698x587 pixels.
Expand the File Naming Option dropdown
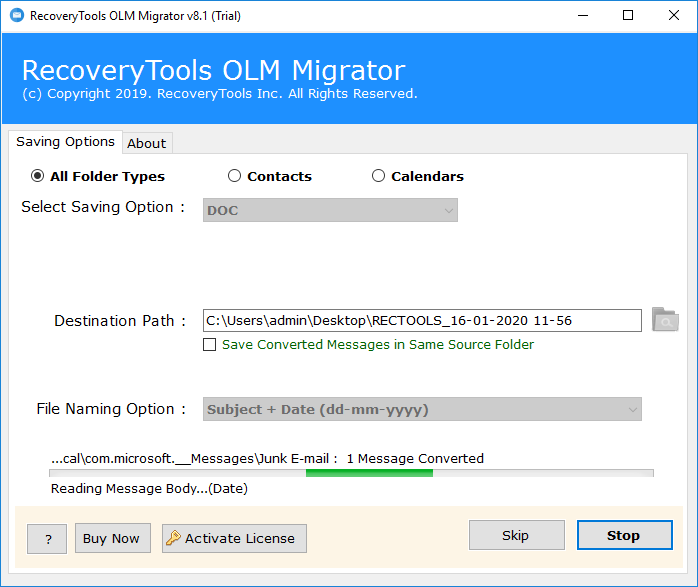click(x=422, y=409)
